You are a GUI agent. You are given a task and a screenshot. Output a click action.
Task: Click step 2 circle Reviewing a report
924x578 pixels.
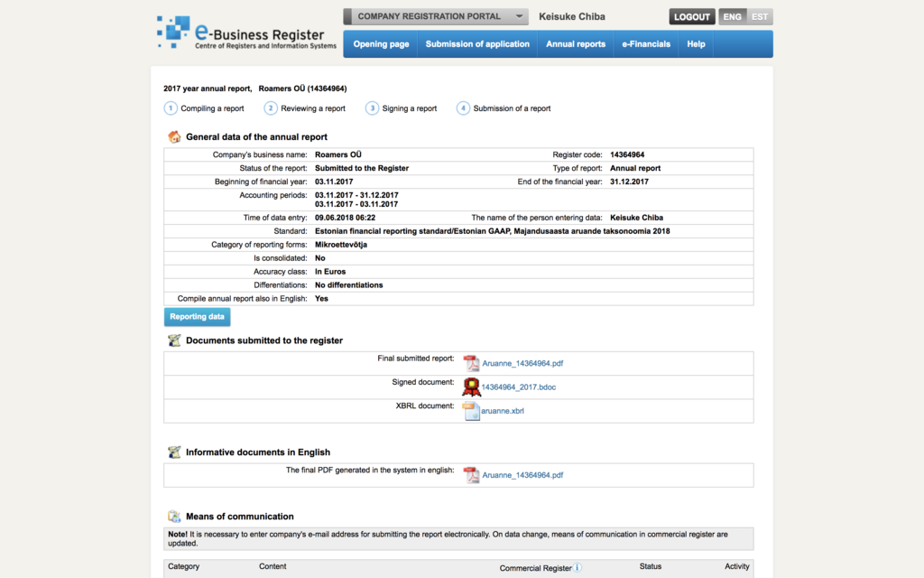click(x=271, y=108)
